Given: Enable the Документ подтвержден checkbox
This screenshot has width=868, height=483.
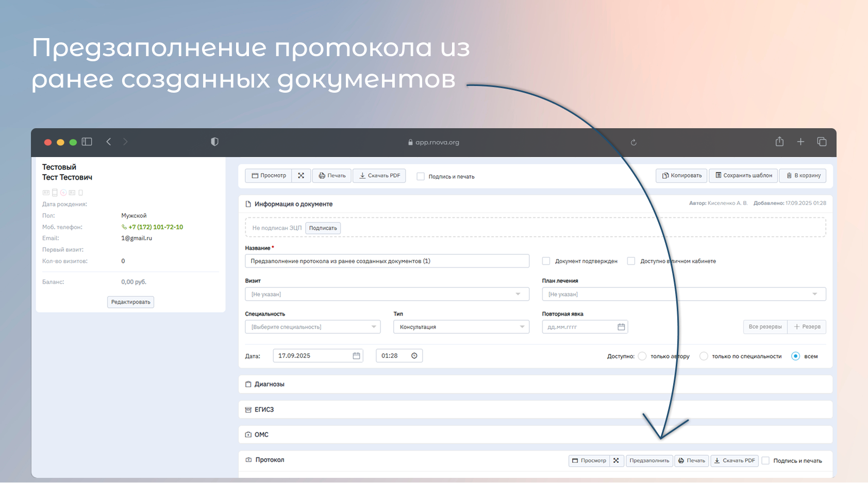Looking at the screenshot, I should (546, 261).
